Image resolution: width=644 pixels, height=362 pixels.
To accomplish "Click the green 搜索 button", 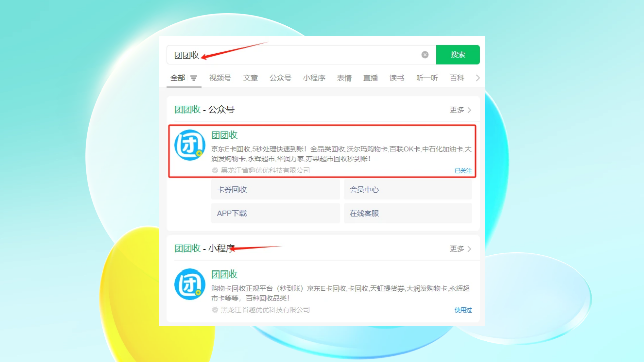I will click(458, 55).
